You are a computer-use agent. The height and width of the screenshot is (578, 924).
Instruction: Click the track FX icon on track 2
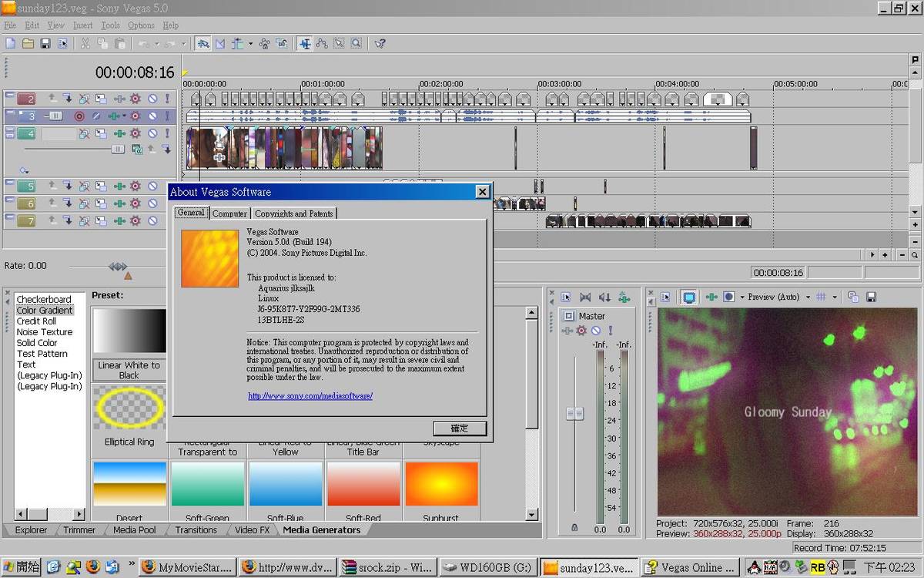pos(119,99)
